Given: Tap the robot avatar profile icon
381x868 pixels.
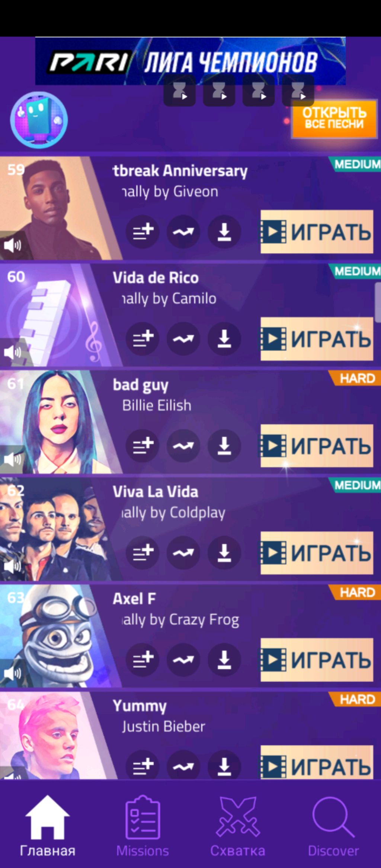Looking at the screenshot, I should tap(39, 120).
